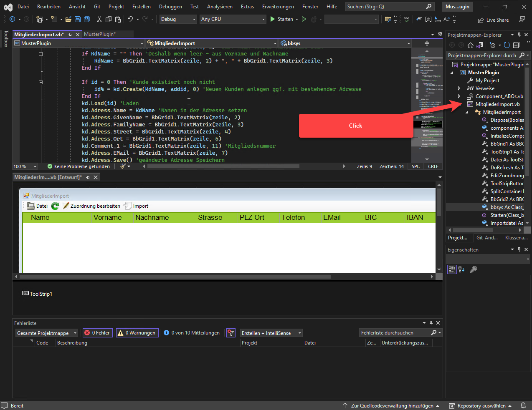
Task: Click the Paste clipboard icon
Action: (118, 19)
